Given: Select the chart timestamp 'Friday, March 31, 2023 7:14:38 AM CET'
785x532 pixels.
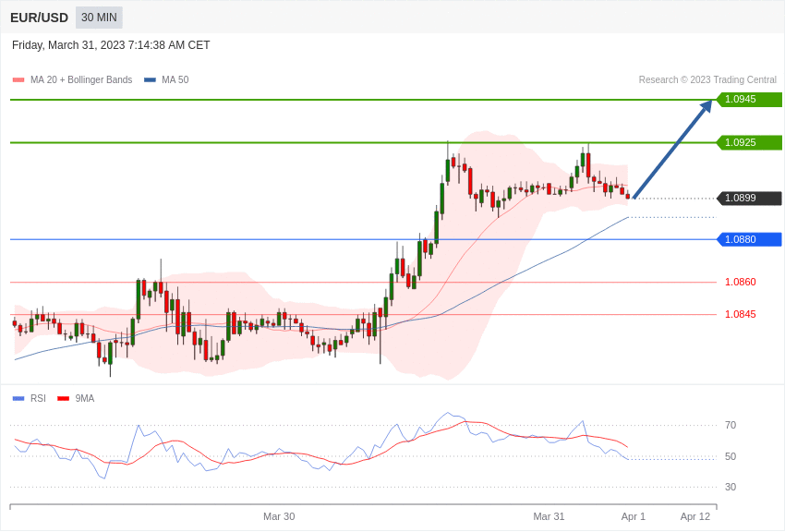Looking at the screenshot, I should (x=111, y=45).
